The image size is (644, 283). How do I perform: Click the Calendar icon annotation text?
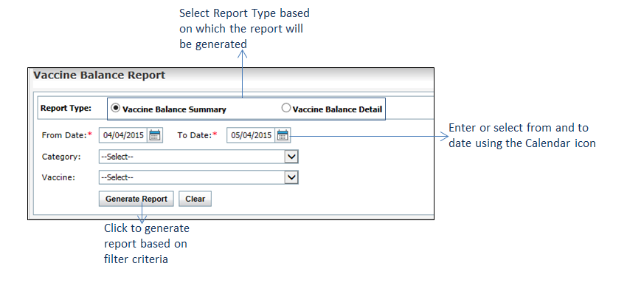click(522, 135)
